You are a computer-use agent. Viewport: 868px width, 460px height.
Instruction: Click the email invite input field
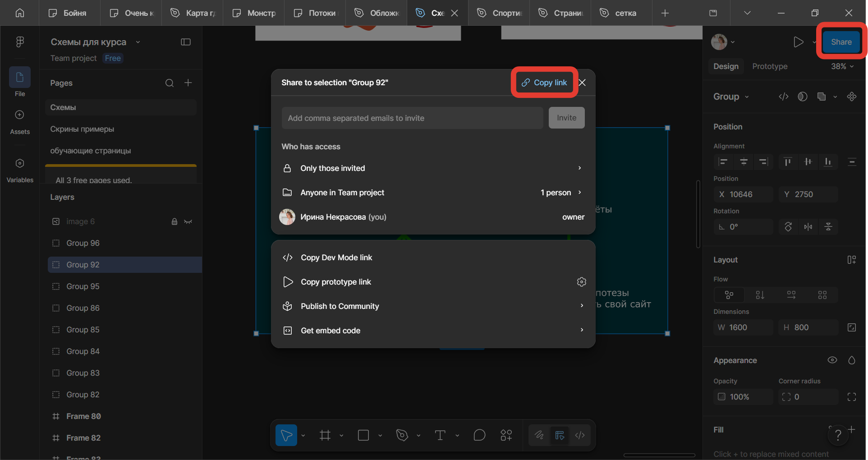(x=412, y=118)
